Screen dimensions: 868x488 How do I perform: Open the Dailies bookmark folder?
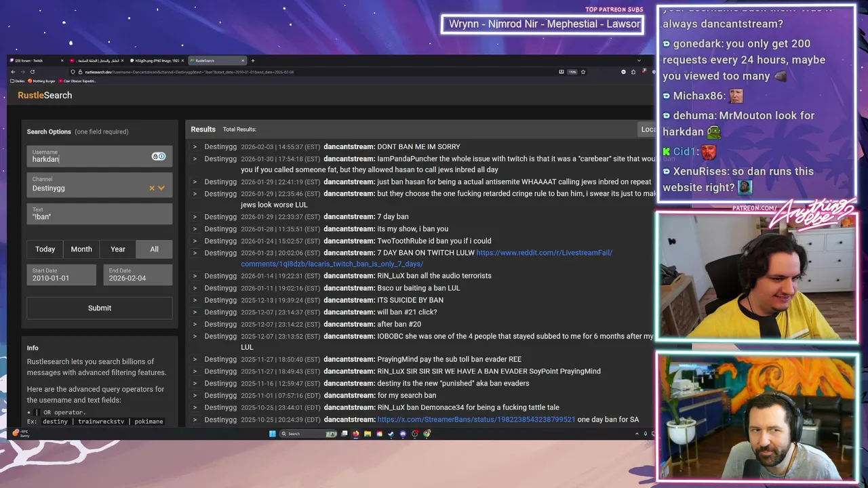(x=18, y=81)
